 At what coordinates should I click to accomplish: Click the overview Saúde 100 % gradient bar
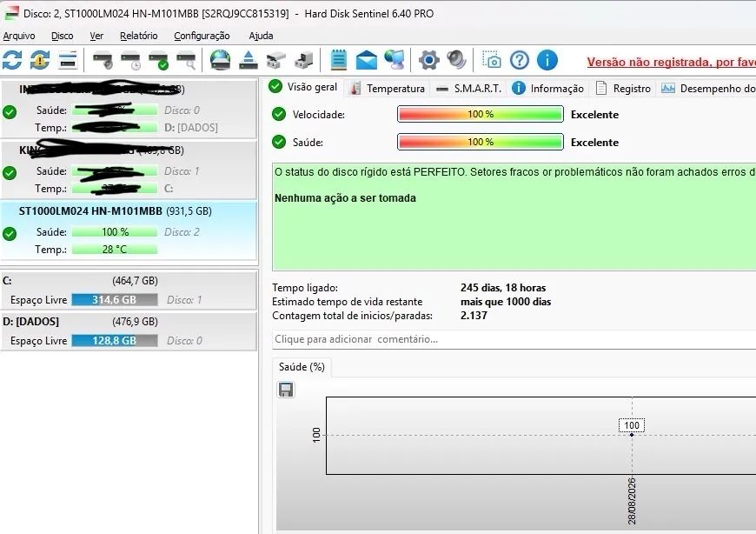pyautogui.click(x=481, y=142)
